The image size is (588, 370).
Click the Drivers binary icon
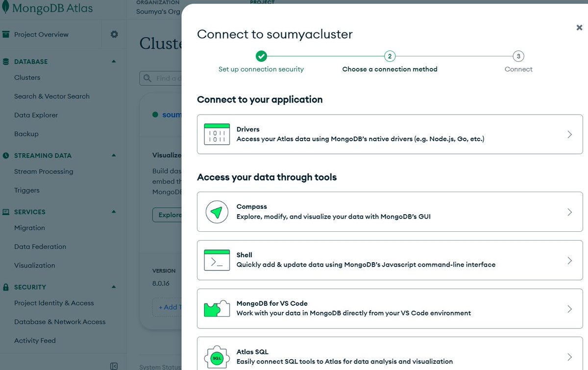pos(217,134)
